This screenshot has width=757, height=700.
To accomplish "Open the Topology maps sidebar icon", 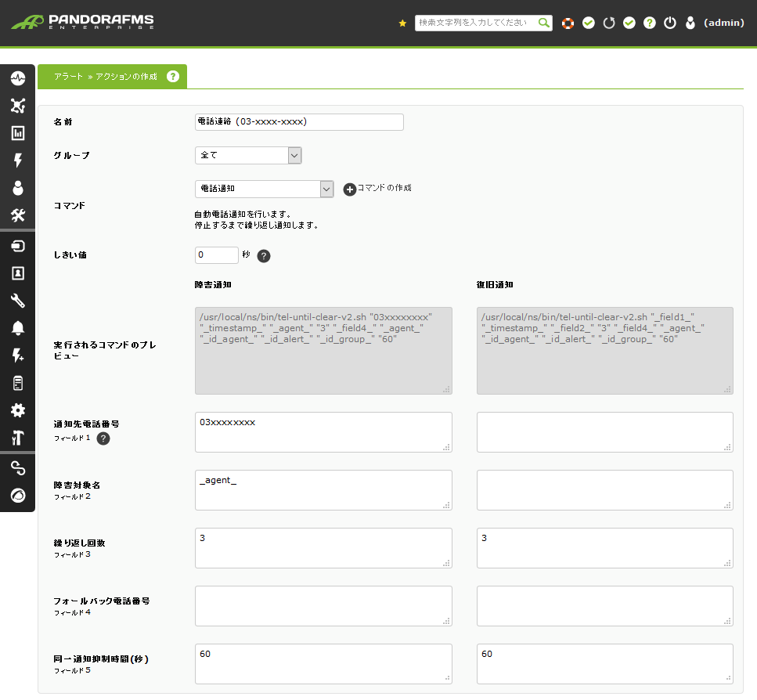I will tap(18, 106).
